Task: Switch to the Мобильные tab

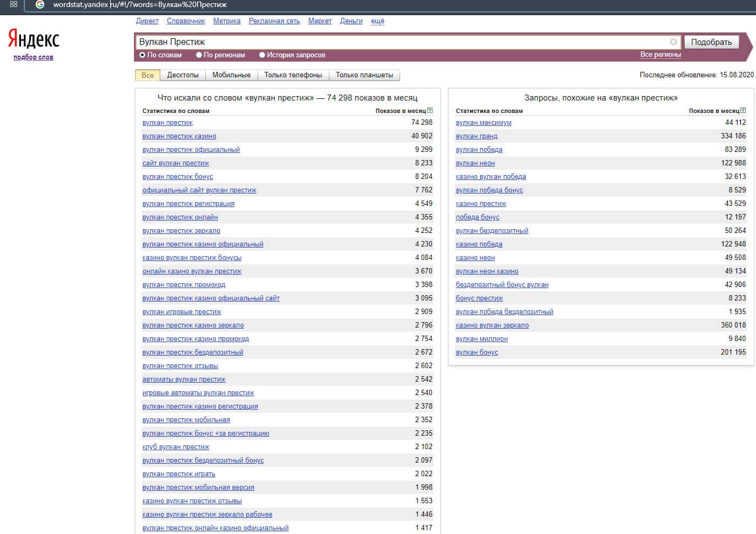Action: (231, 75)
